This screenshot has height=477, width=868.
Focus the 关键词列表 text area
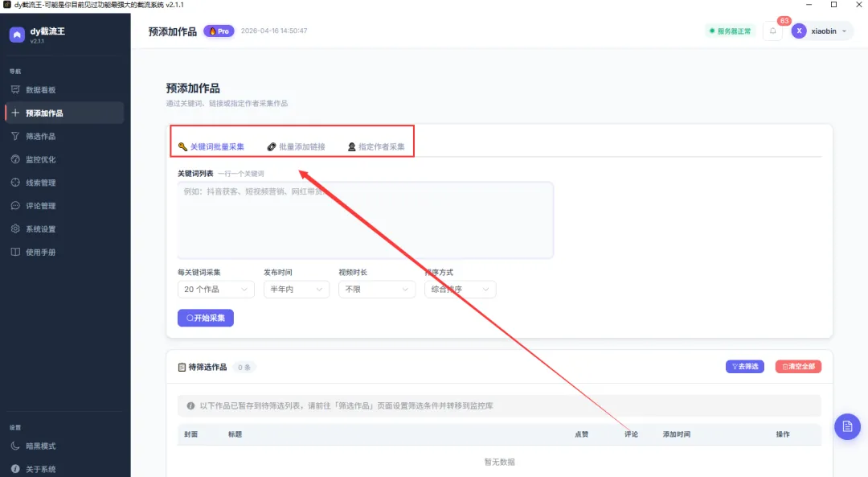(x=366, y=220)
